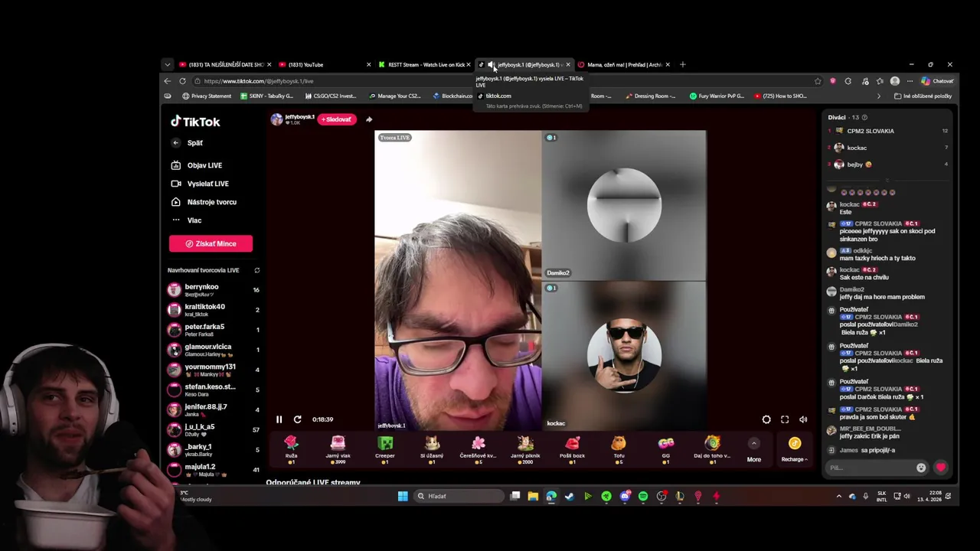Send the Ruža gift
Screen dimensions: 980x551
click(291, 449)
